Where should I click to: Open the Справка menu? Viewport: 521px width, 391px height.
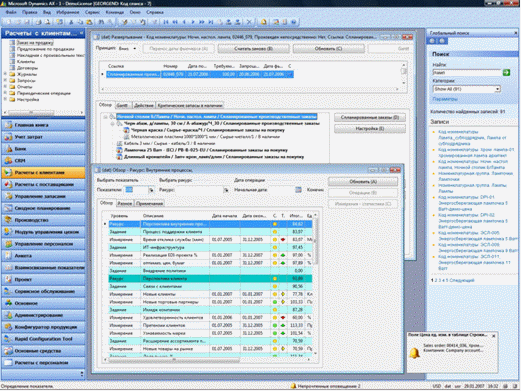point(155,12)
